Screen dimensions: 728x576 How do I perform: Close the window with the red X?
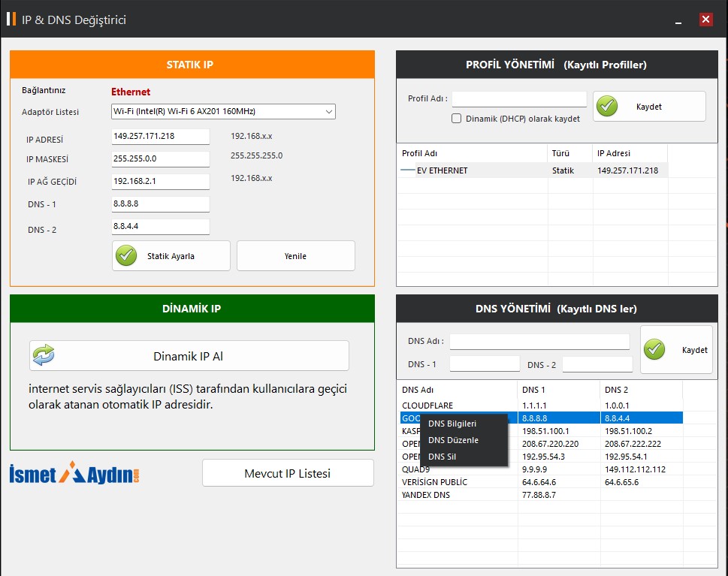[x=705, y=20]
